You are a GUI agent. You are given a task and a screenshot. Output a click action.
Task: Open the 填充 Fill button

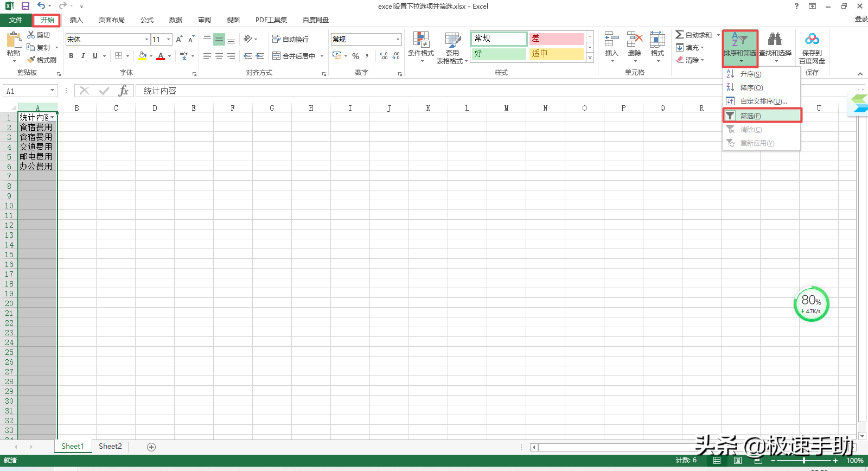[x=690, y=47]
